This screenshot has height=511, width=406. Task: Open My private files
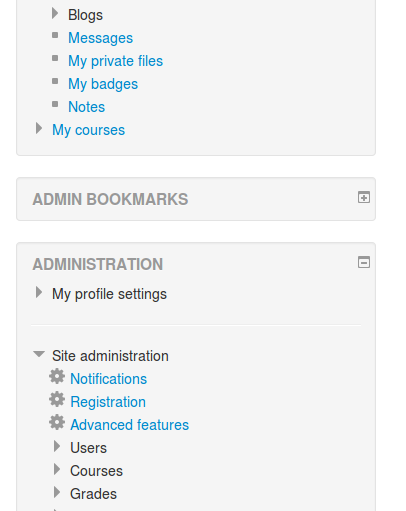click(116, 61)
